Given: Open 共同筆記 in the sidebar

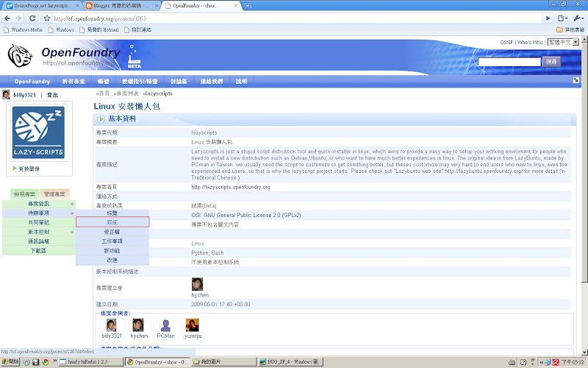Looking at the screenshot, I should pos(39,222).
